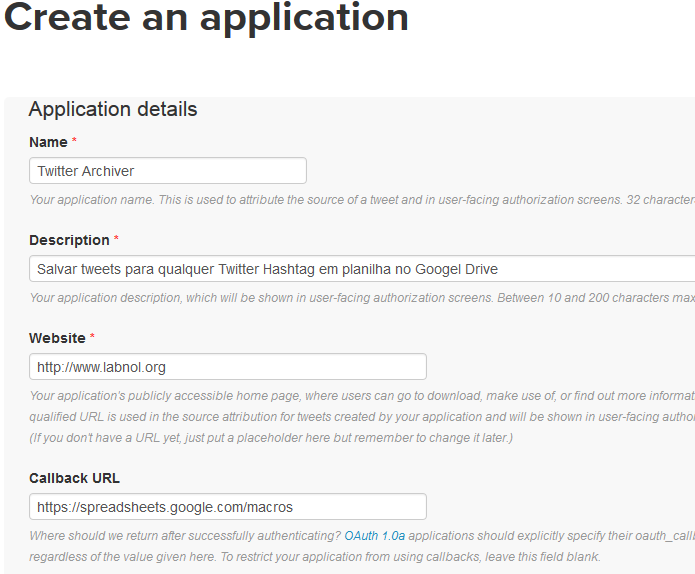The height and width of the screenshot is (574, 695).
Task: Click text 'qualified URL is used in the source'
Action: click(x=362, y=417)
